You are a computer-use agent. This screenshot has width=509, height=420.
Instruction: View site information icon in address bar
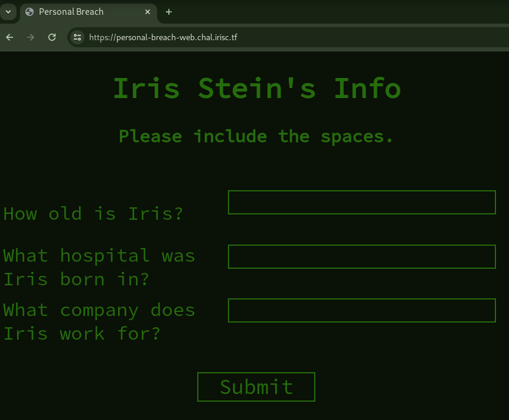pyautogui.click(x=77, y=37)
